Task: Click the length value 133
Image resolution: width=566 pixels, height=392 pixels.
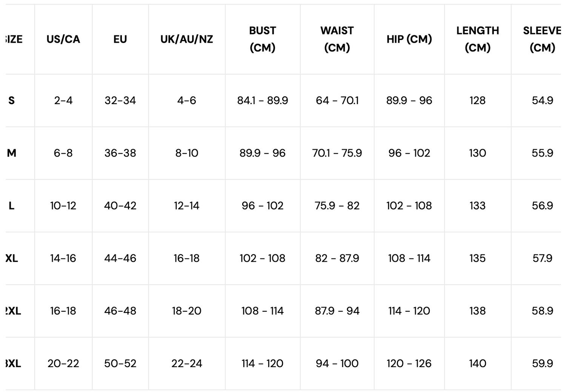Action: [477, 206]
